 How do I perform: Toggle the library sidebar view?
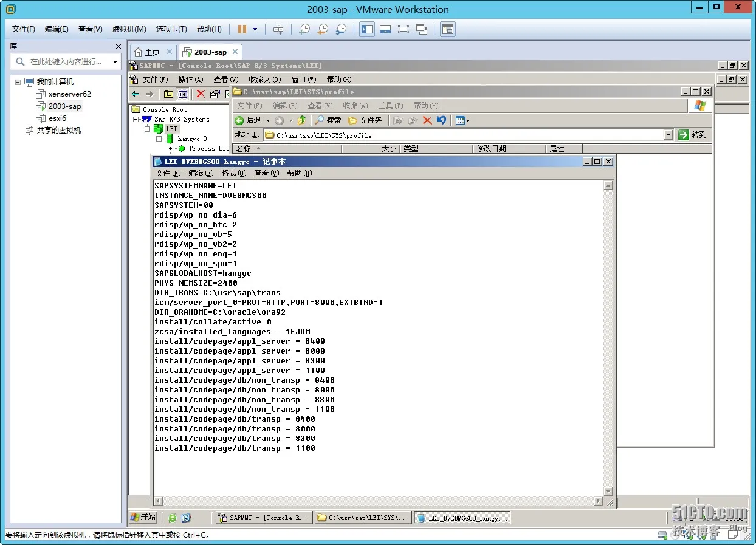(x=366, y=29)
